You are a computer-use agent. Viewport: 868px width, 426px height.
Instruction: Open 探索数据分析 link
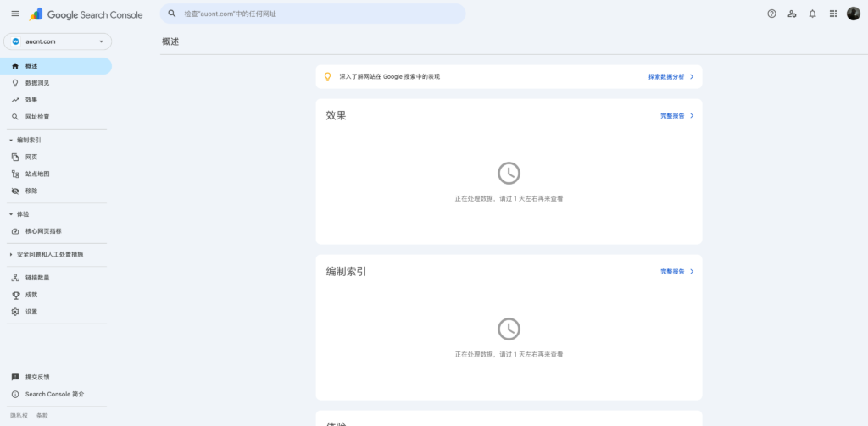[666, 77]
